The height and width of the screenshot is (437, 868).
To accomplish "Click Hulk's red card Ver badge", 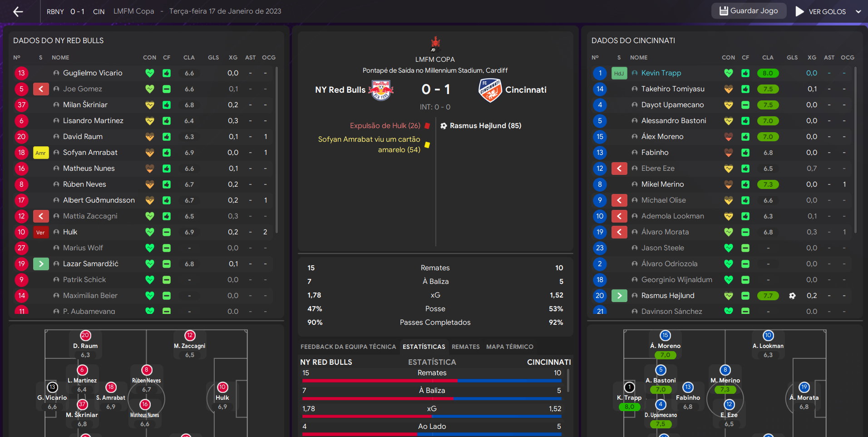I will 41,232.
